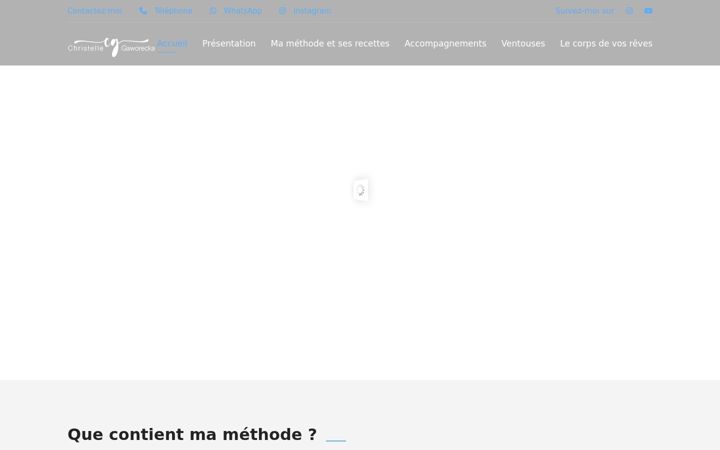Open Instagram icon next to Suivez-moi sur
This screenshot has height=450, width=720.
(630, 11)
